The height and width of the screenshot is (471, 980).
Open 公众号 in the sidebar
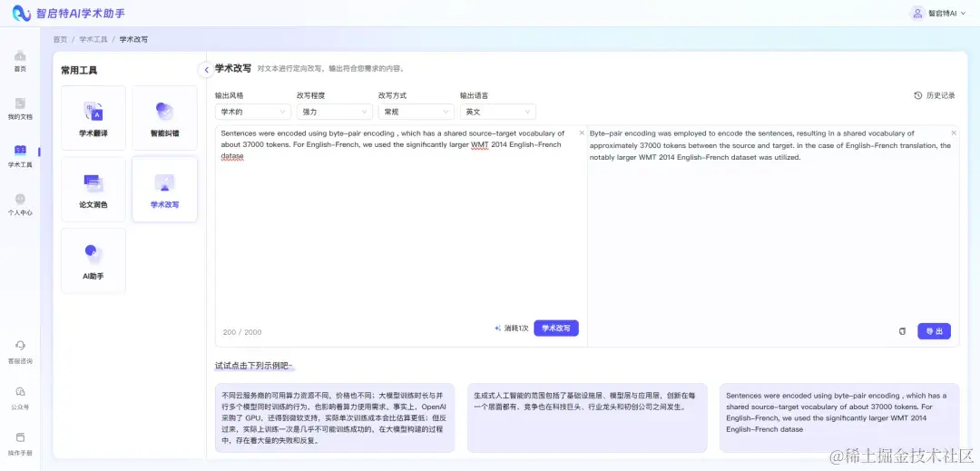click(x=20, y=397)
